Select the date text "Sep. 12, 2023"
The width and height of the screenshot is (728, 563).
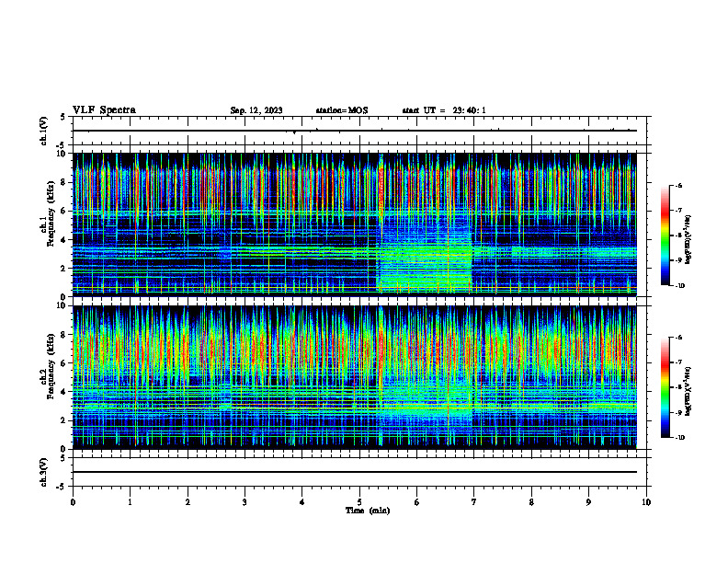(x=256, y=110)
